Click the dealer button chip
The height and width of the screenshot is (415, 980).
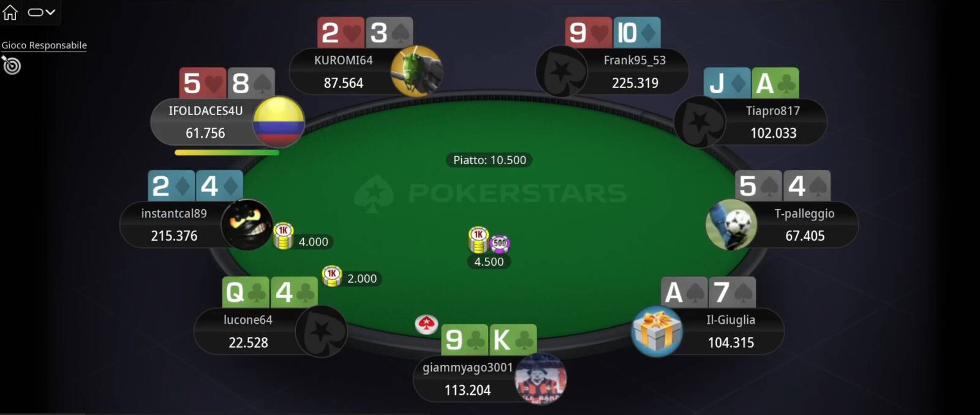click(x=426, y=324)
